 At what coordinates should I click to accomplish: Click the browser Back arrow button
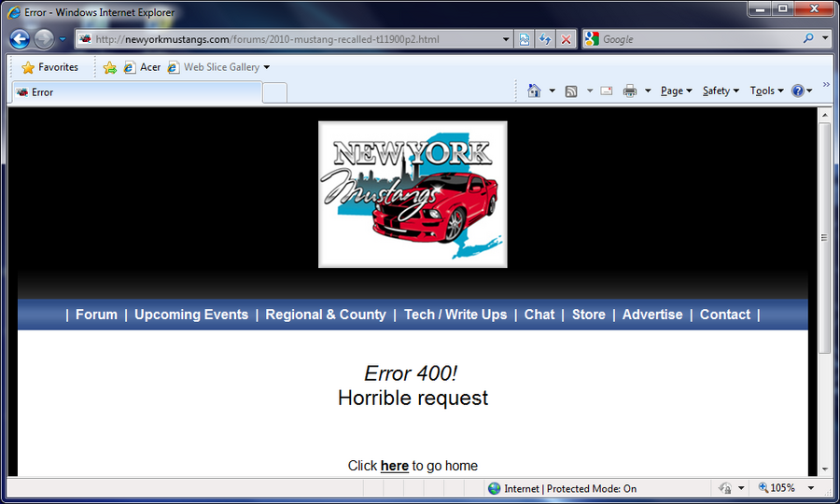[x=20, y=39]
